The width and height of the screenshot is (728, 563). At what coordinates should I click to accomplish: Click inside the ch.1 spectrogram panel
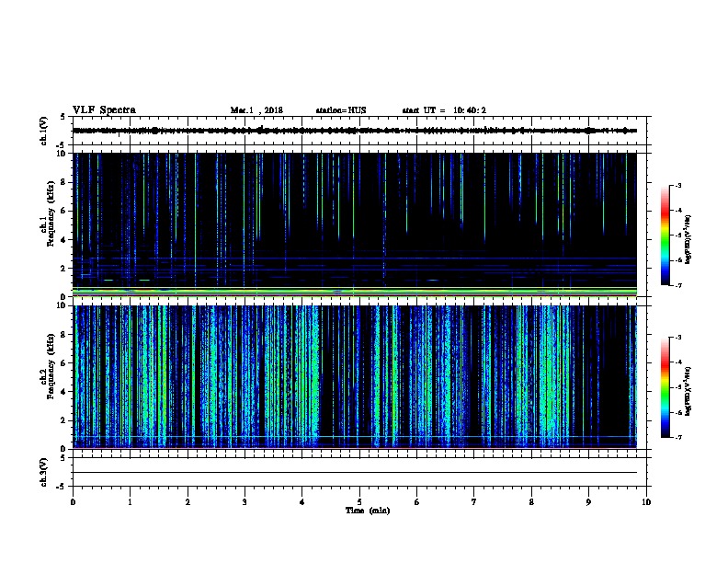[355, 224]
